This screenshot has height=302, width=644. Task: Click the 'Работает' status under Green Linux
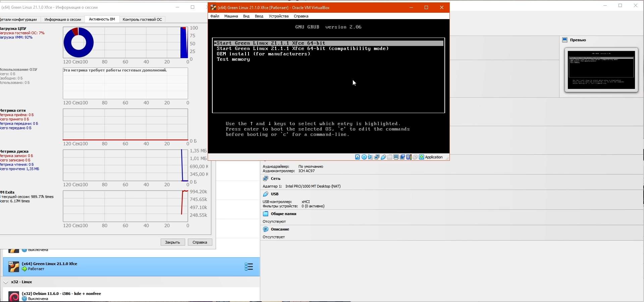36,269
